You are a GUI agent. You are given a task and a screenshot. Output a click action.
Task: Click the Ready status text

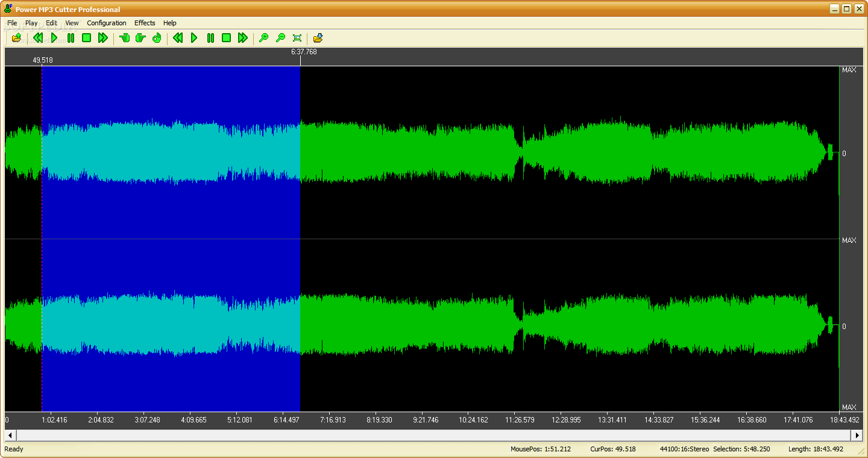click(x=14, y=449)
